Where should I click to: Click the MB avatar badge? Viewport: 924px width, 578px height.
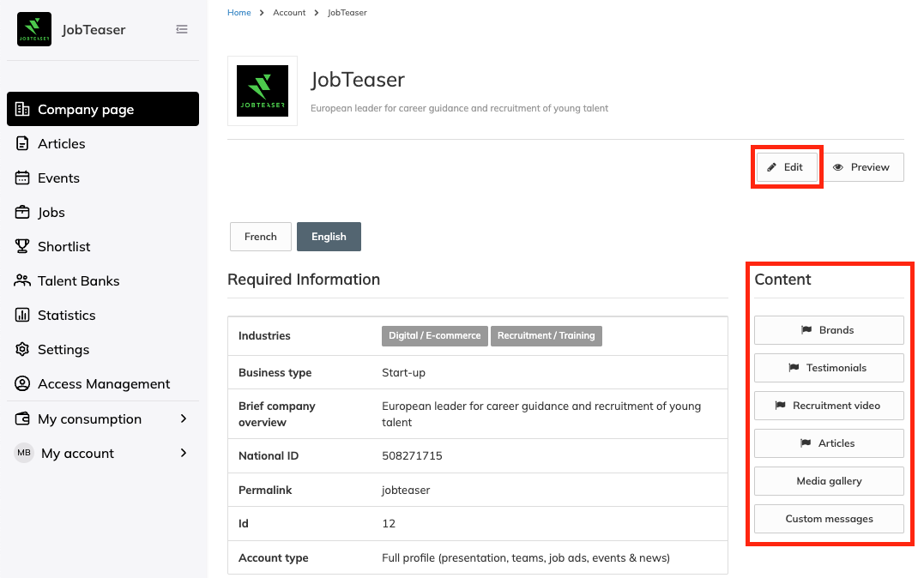coord(24,453)
